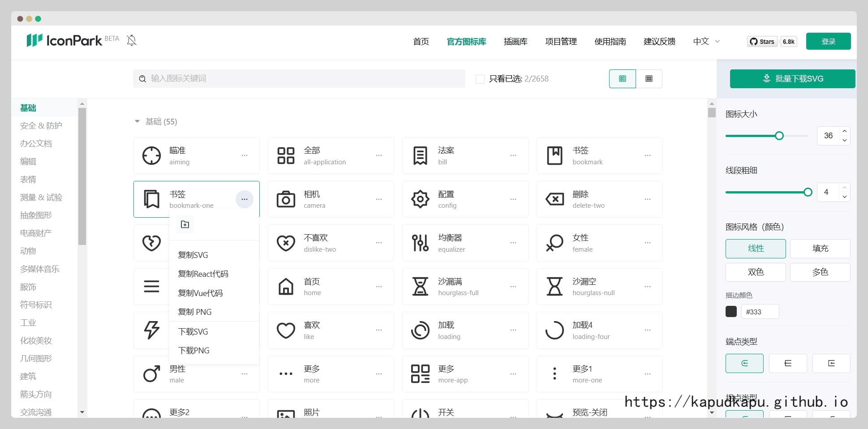The width and height of the screenshot is (868, 429).
Task: Select the camera icon
Action: coord(286,199)
